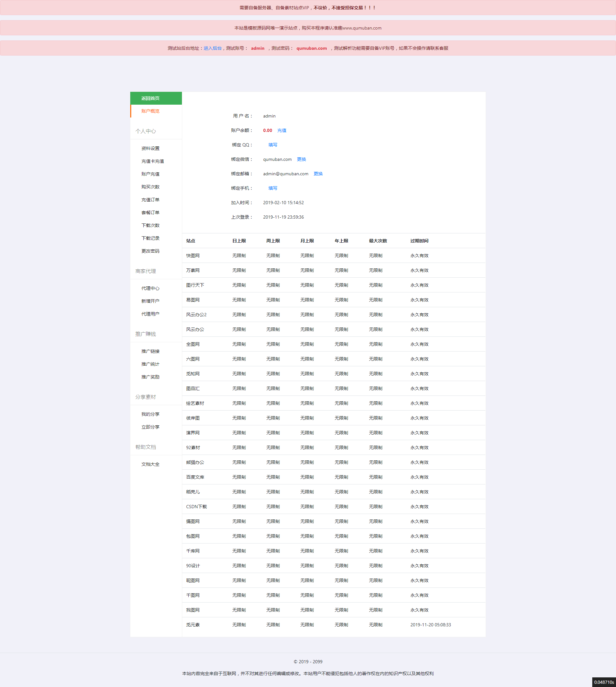616x687 pixels.
Task: Click the 返回首页 green menu item
Action: pyautogui.click(x=156, y=98)
